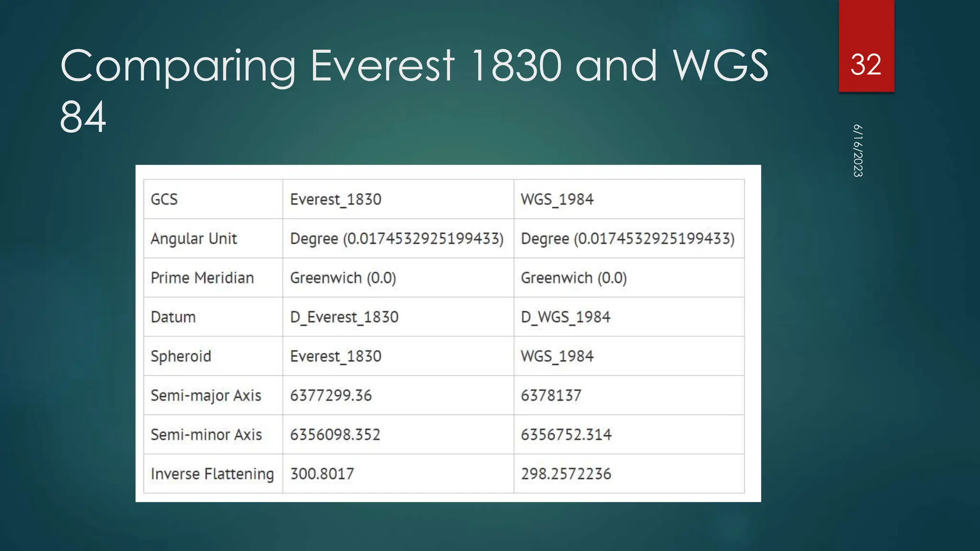Select the 'Spheroid' label cell
Screen dimensions: 980x551
[x=213, y=356]
